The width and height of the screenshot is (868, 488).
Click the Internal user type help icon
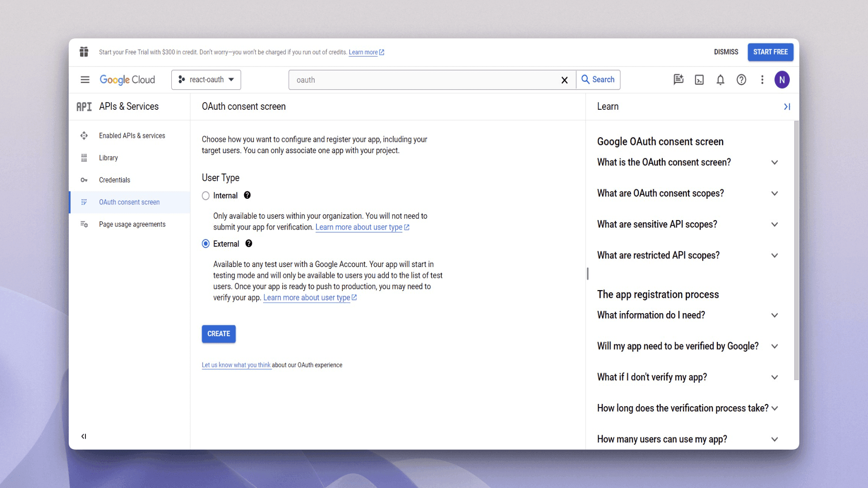pos(247,195)
